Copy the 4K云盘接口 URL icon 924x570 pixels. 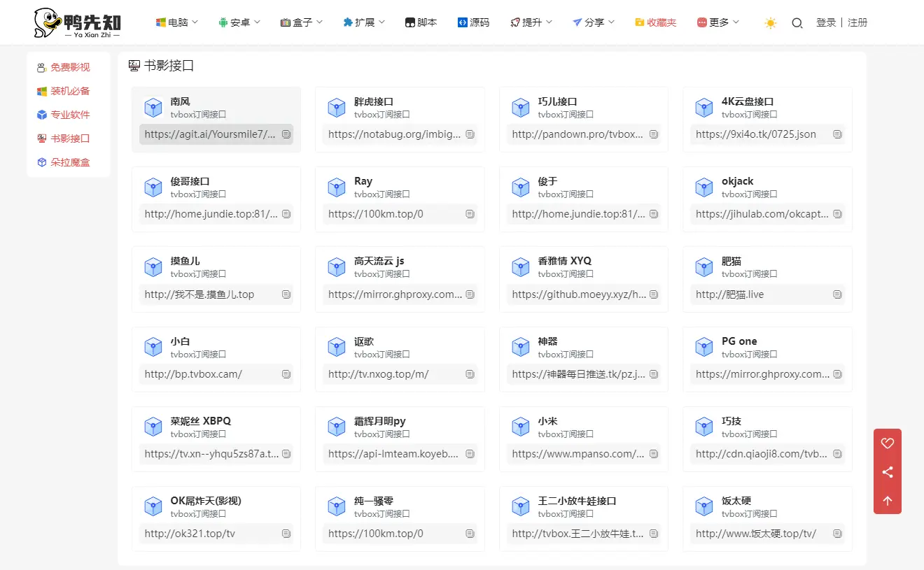(838, 134)
